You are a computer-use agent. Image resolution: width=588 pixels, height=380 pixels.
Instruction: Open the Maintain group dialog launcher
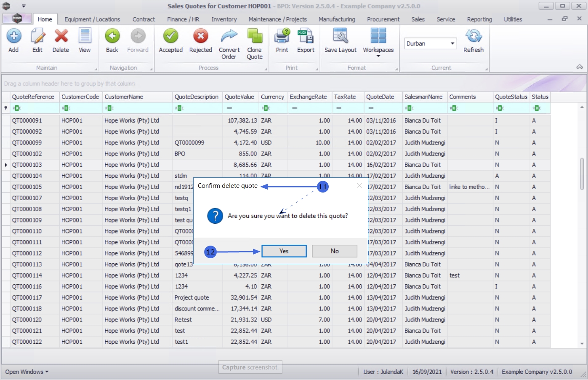tap(96, 69)
